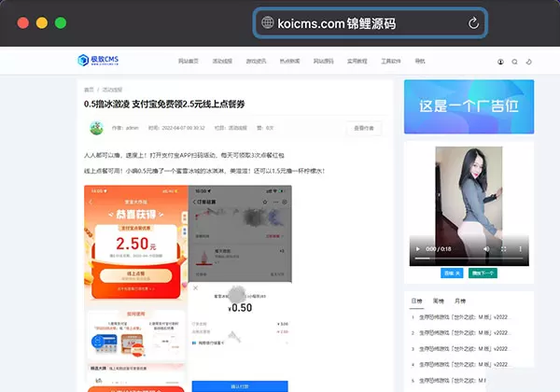
Task: Click the admin author avatar
Action: 96,128
